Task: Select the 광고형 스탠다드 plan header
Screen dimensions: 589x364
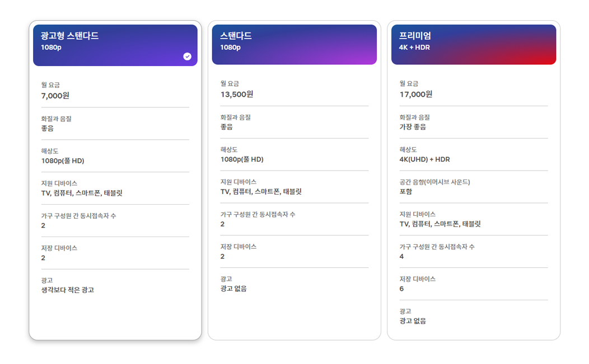Action: pyautogui.click(x=115, y=45)
